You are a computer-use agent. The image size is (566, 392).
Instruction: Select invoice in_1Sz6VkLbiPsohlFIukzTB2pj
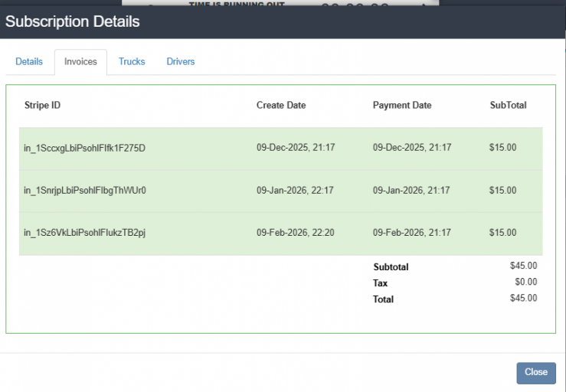(281, 234)
